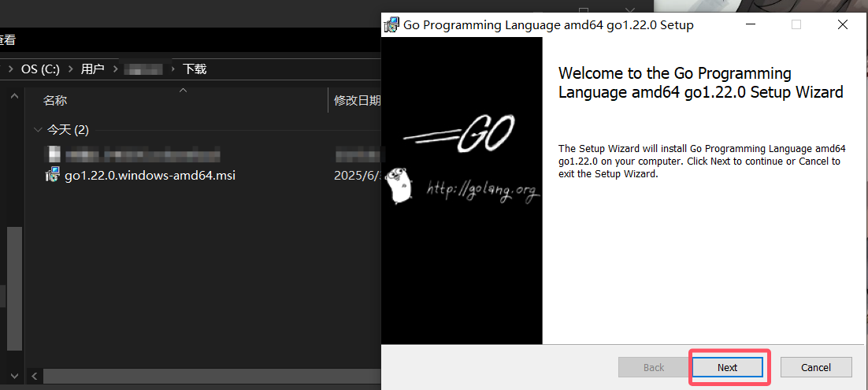The image size is (868, 390).
Task: Click the navigation pane vertical scrollbar thumb
Action: tap(14, 288)
